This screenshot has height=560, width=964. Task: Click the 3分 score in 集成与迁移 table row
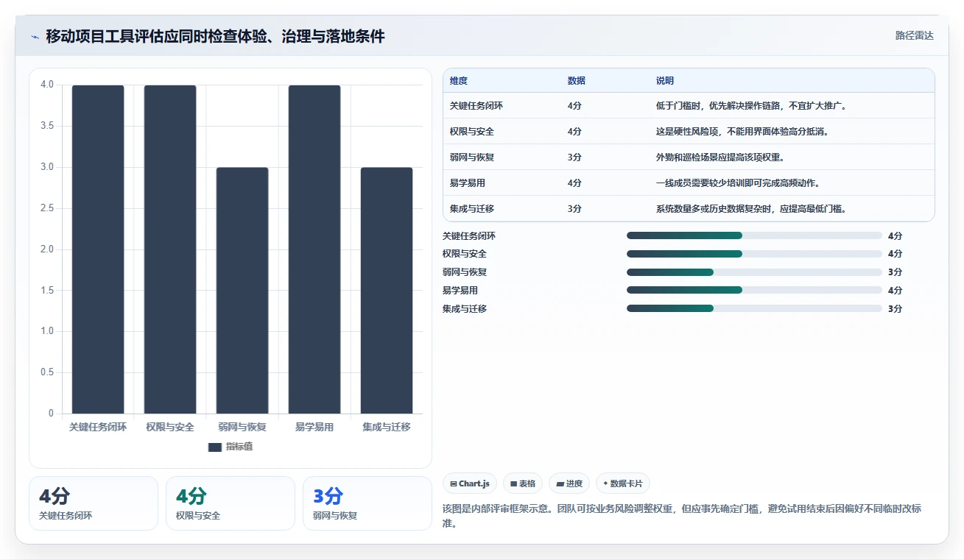[574, 209]
